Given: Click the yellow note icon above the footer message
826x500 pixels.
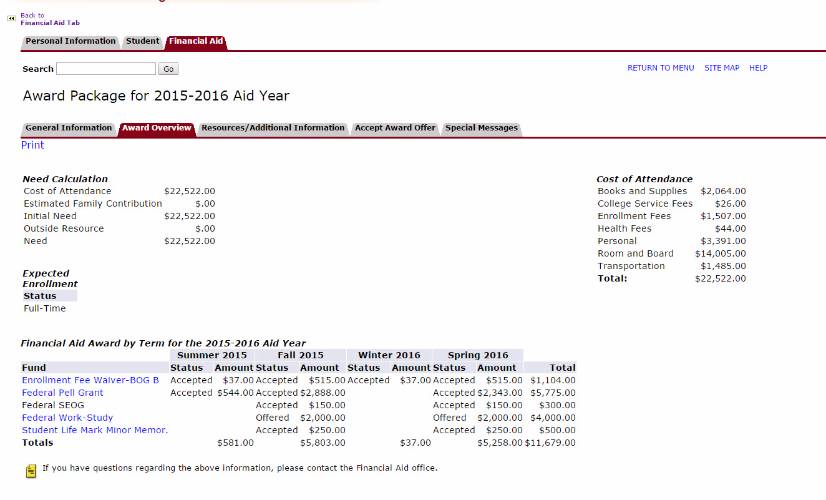Looking at the screenshot, I should (30, 468).
